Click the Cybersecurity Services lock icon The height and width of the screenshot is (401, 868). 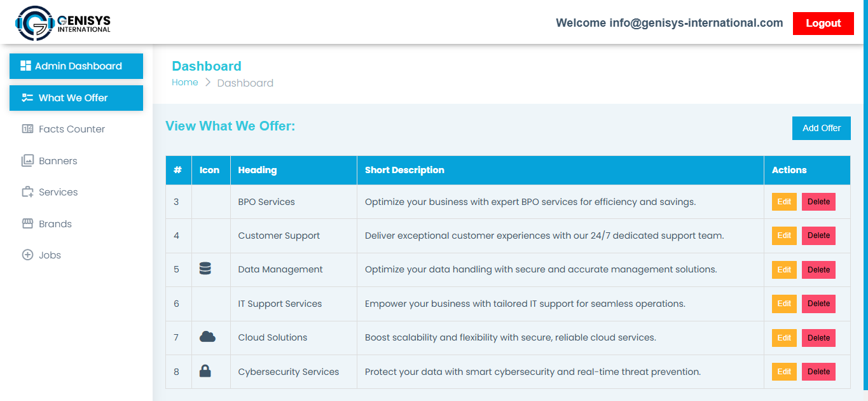click(205, 371)
